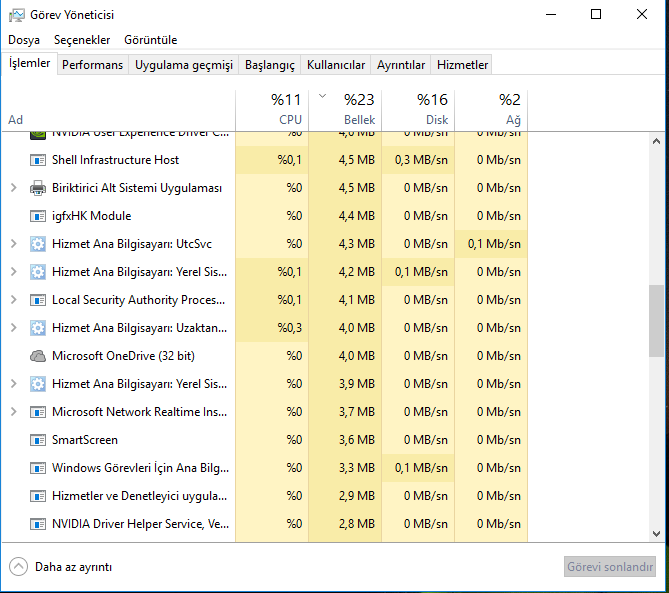Click the Local Security Authority Process icon
The height and width of the screenshot is (593, 669).
pyautogui.click(x=38, y=300)
